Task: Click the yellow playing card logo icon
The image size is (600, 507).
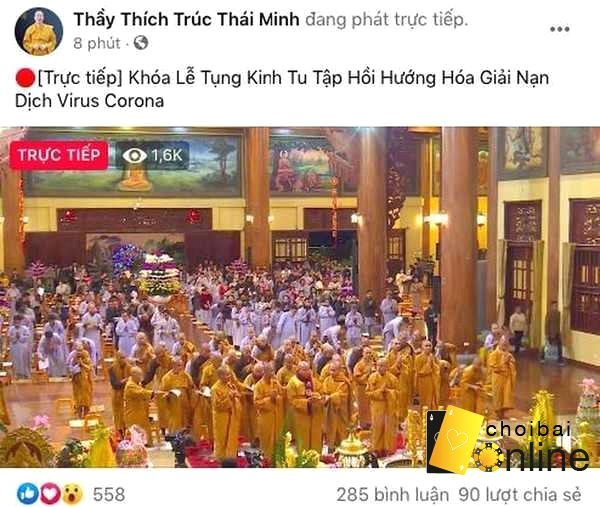Action: 455,440
